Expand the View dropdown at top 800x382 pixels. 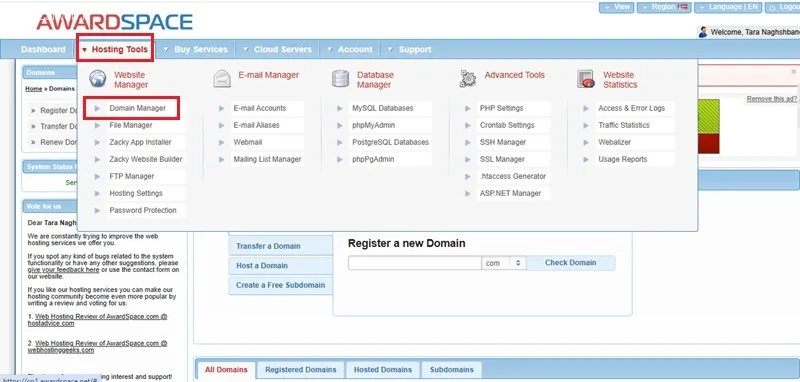click(616, 7)
